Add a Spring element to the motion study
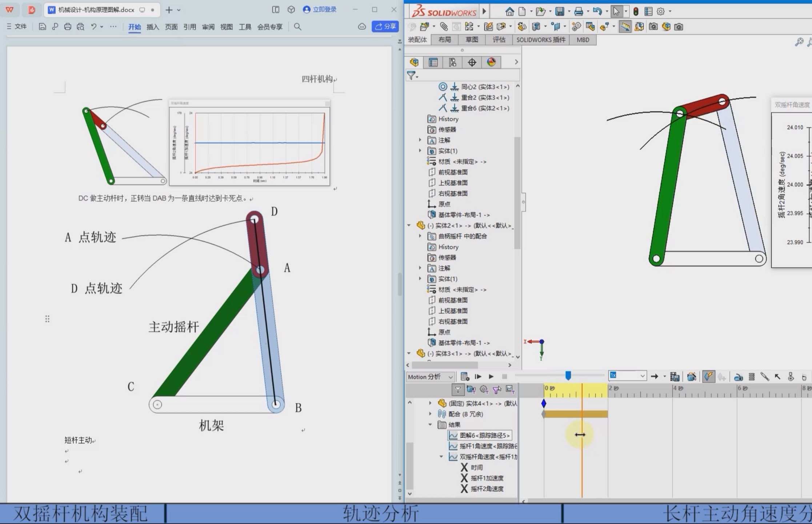This screenshot has height=524, width=812. 752,377
